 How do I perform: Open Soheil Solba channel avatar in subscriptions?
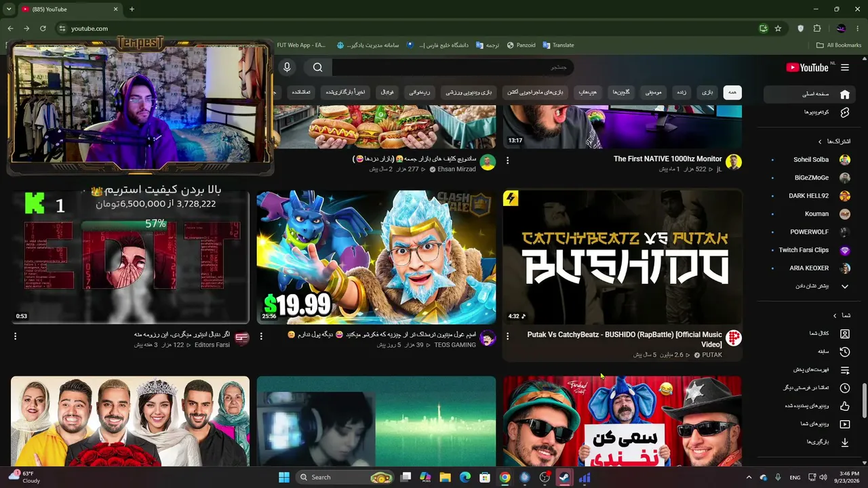[845, 160]
